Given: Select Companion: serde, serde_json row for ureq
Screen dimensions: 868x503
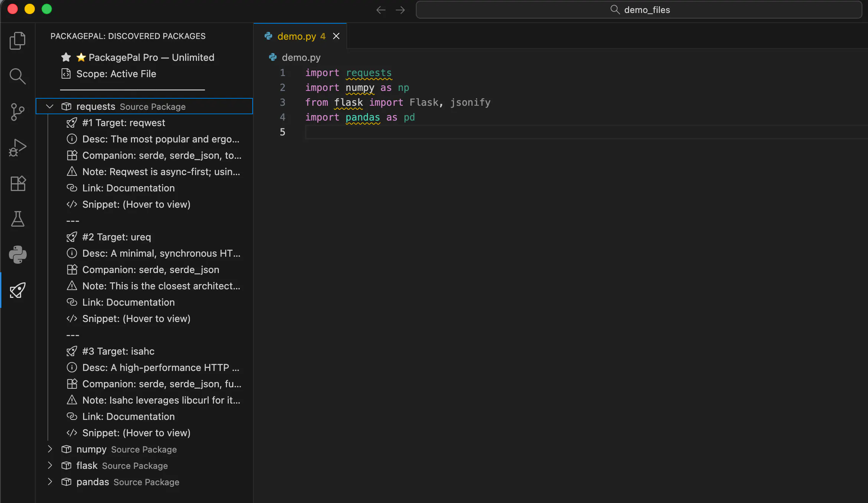Looking at the screenshot, I should tap(145, 270).
